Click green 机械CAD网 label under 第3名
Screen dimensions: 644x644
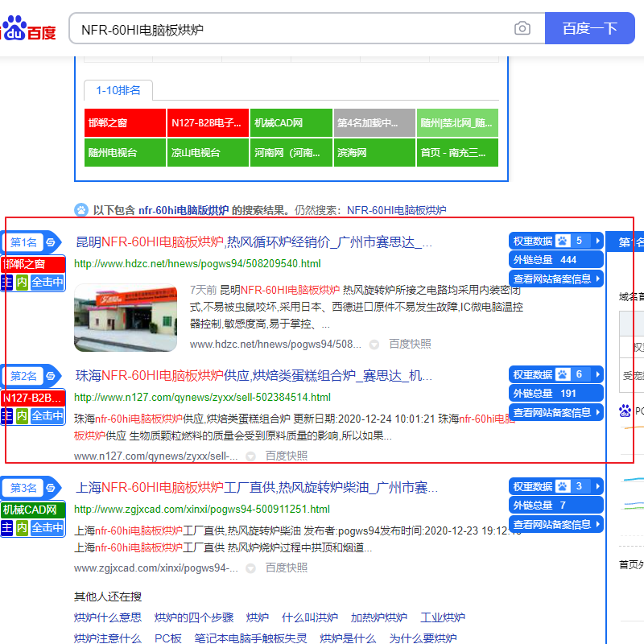33,510
